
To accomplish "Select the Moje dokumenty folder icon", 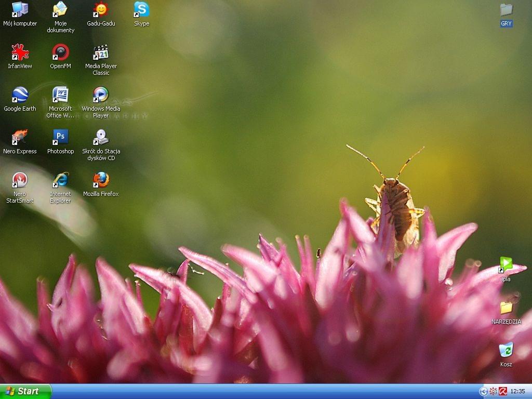I will [60, 9].
